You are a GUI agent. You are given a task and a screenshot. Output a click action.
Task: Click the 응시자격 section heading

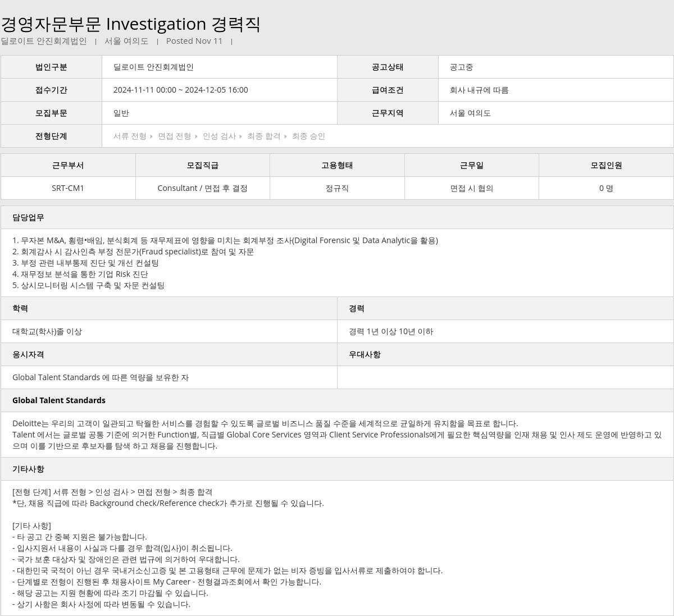(28, 354)
